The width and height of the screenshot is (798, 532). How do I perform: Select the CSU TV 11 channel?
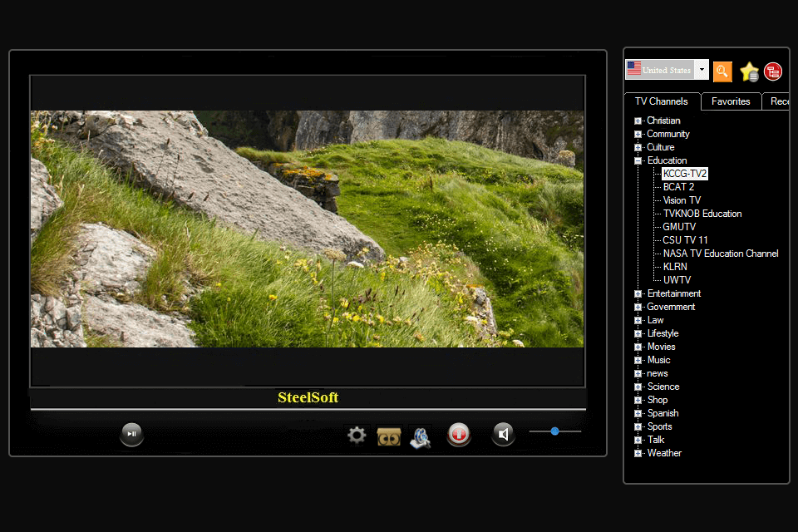tap(684, 239)
